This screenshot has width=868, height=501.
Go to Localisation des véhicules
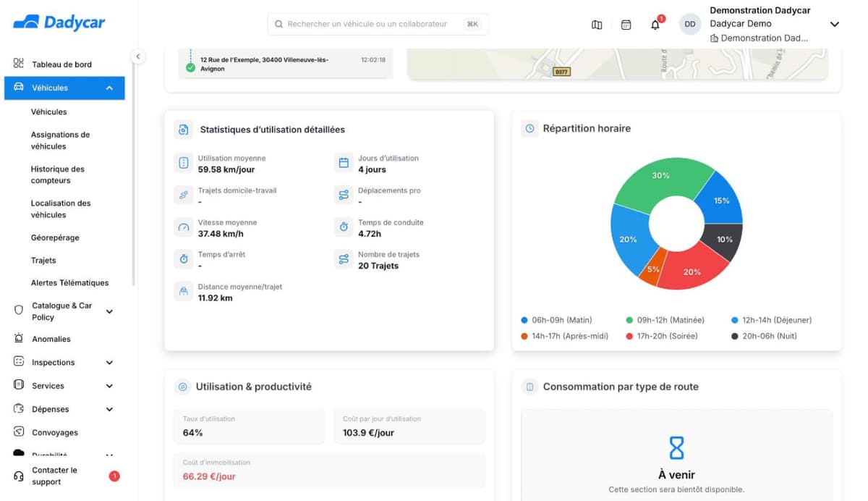(x=61, y=209)
